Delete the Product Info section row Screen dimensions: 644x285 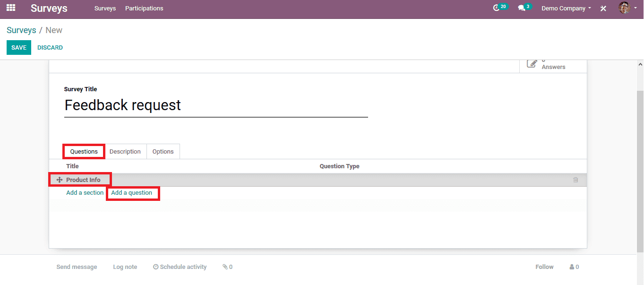pos(575,180)
